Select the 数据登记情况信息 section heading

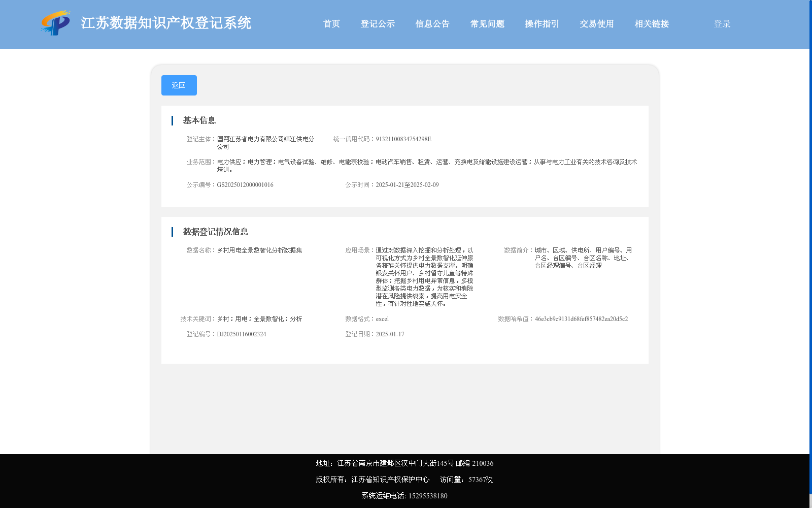[216, 232]
